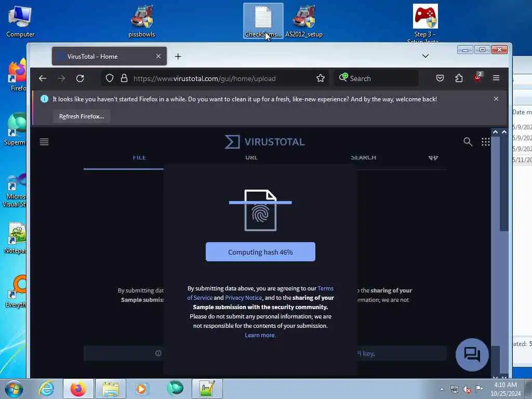Show site security padlock info
The image size is (532, 399).
(x=124, y=78)
